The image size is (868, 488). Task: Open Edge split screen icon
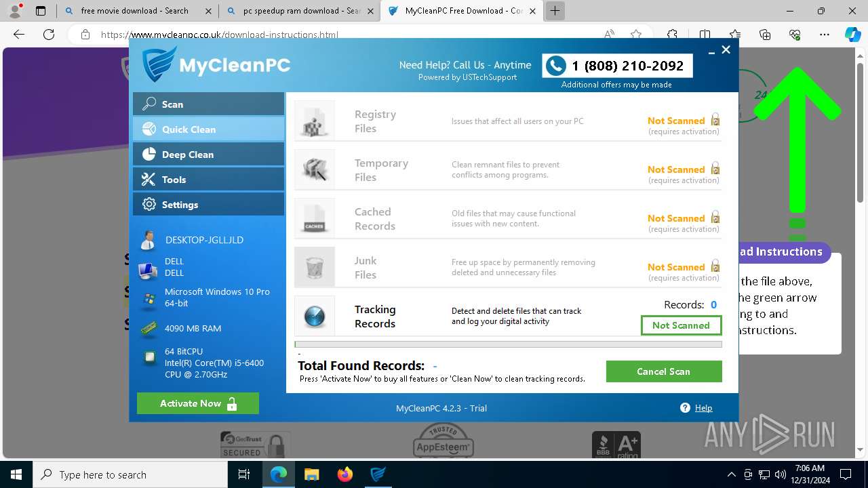coord(705,35)
